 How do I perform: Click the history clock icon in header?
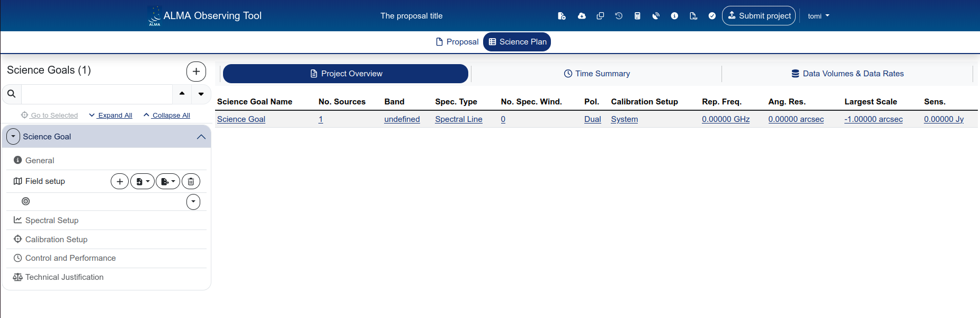click(x=619, y=16)
